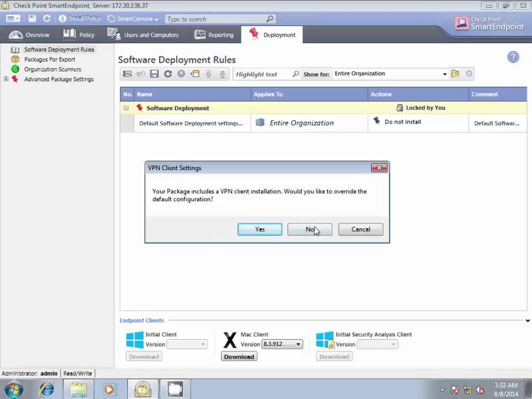Open the Reporting tab
Viewport: 532px width, 399px height.
(214, 34)
